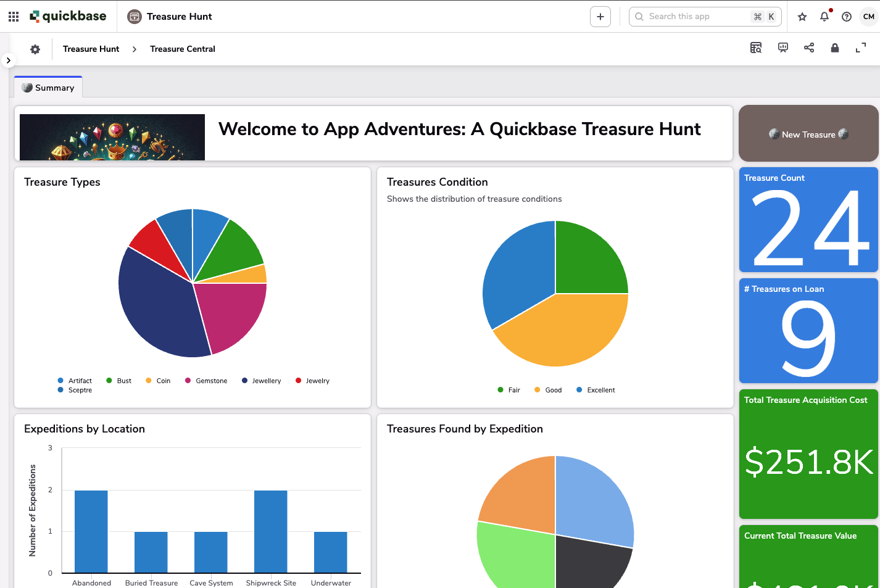Viewport: 880px width, 588px height.
Task: Expand the collapsed left sidebar chevron
Action: [8, 60]
